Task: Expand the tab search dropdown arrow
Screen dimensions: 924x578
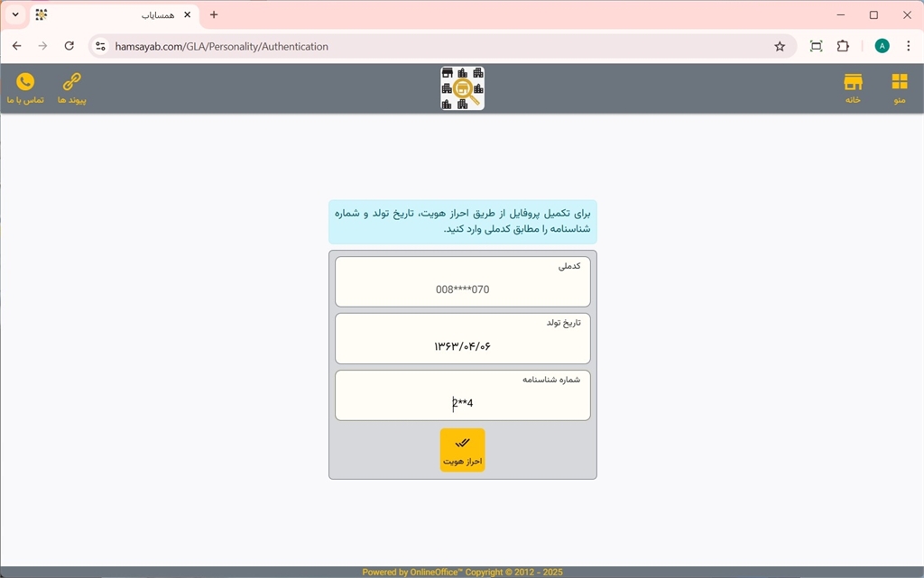Action: click(x=15, y=15)
